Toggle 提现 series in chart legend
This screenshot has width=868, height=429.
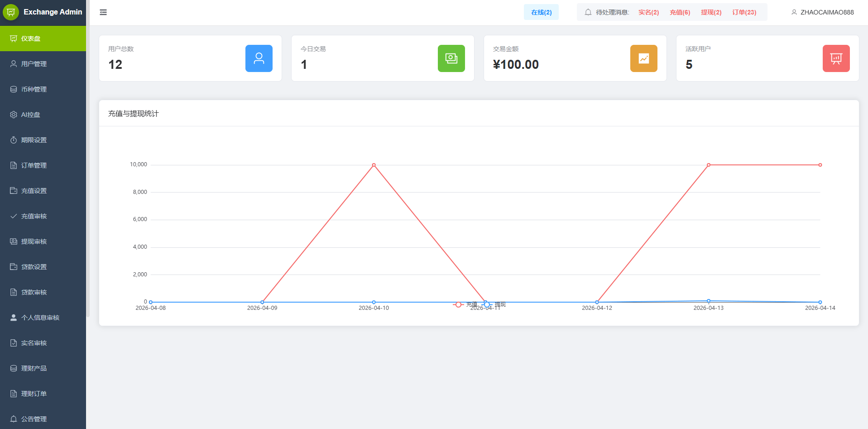494,304
